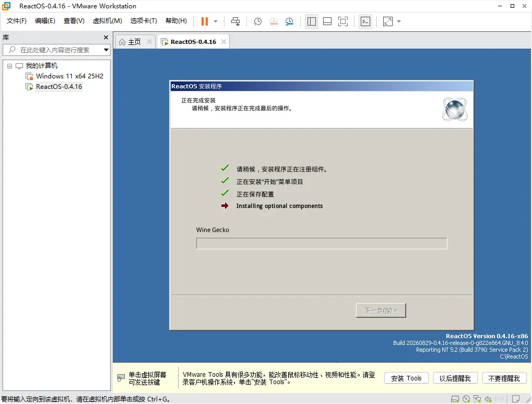This screenshot has width=532, height=404.
Task: Click the Wine Gecko progress bar
Action: [322, 243]
